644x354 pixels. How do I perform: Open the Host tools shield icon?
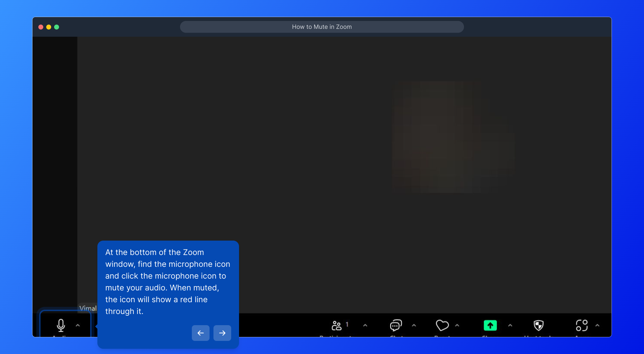pos(538,325)
